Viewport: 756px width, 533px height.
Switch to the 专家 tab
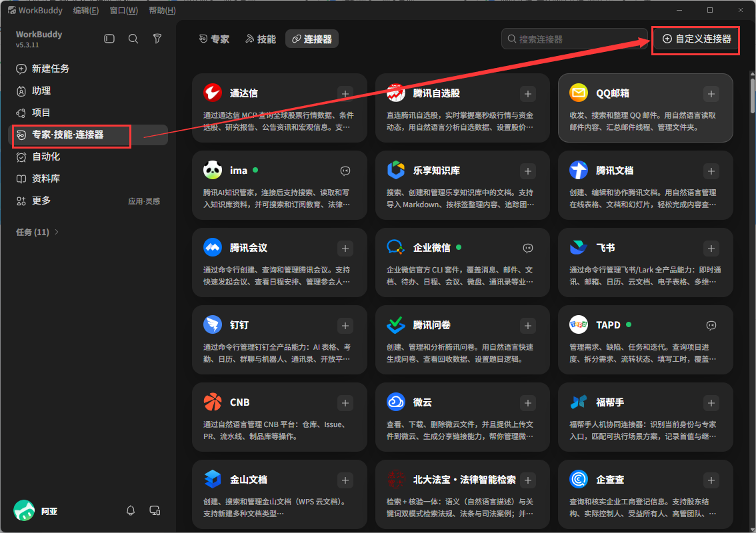[215, 39]
